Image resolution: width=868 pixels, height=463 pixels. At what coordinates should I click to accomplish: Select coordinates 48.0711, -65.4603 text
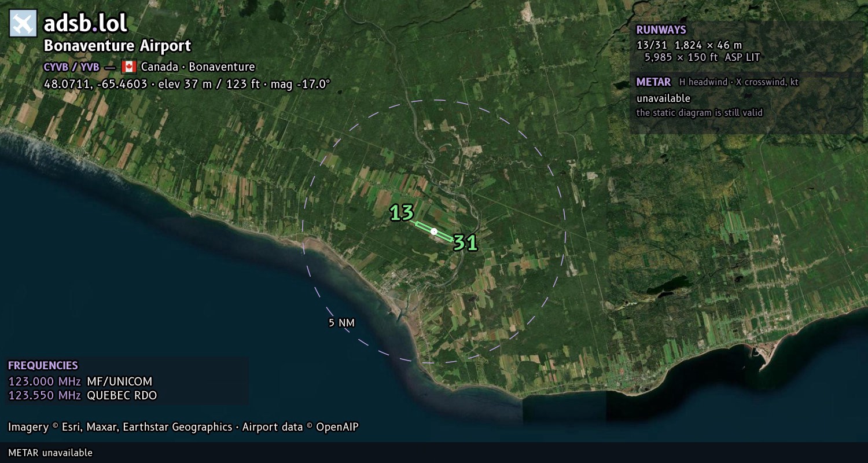pyautogui.click(x=95, y=84)
